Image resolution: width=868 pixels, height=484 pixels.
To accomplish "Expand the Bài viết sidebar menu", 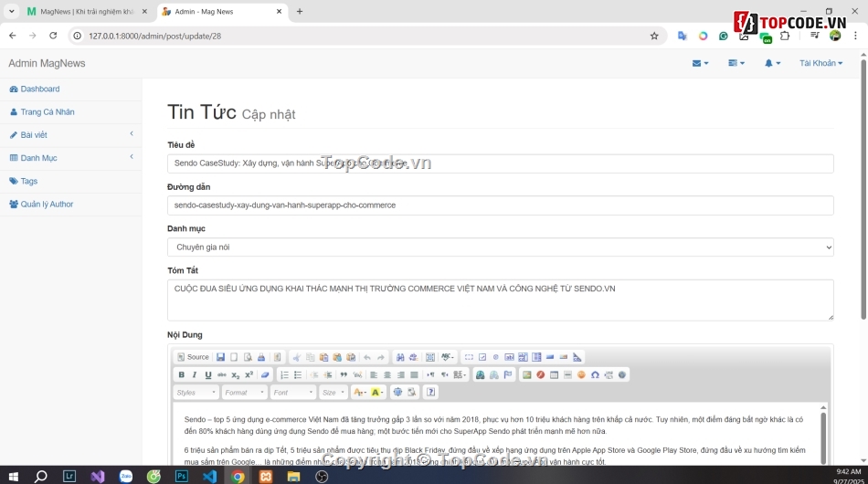I will 71,135.
